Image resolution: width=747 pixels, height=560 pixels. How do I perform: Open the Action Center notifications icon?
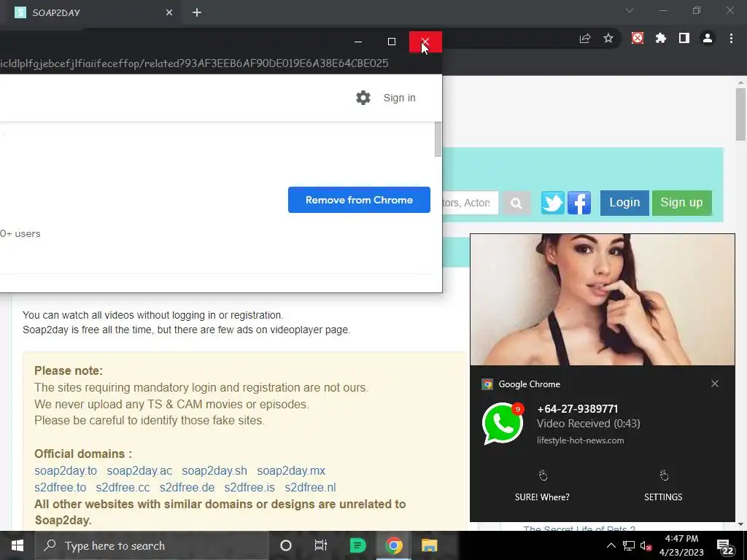[724, 545]
